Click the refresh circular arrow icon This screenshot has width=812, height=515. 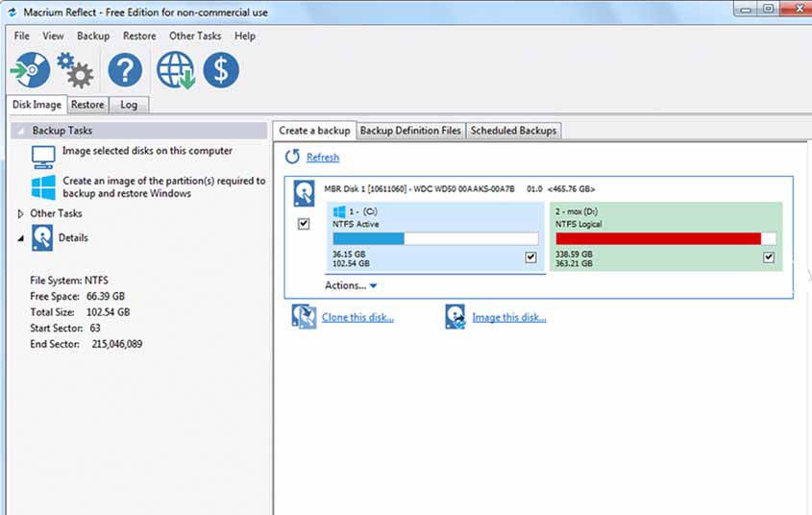[292, 157]
